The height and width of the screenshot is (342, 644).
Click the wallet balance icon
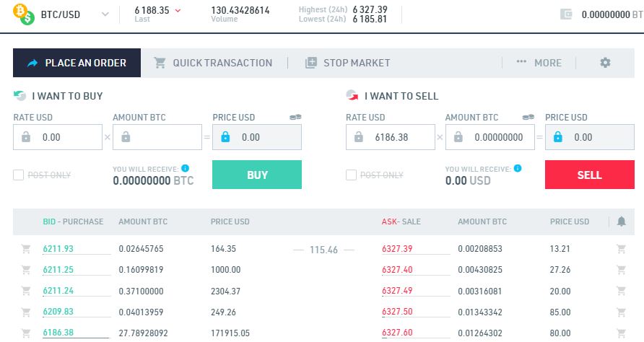pos(567,14)
